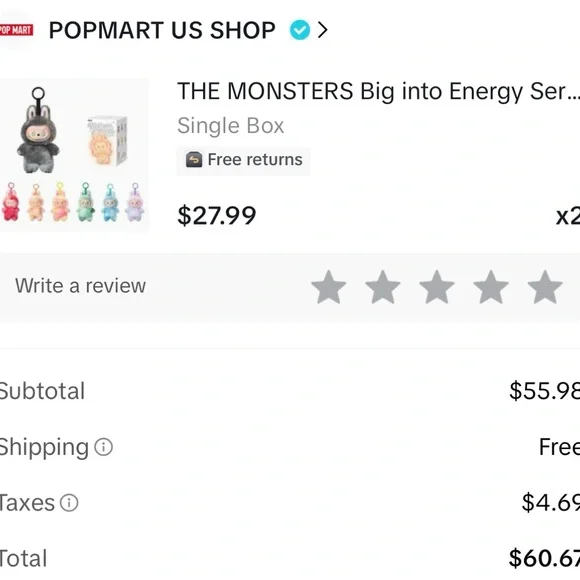This screenshot has height=580, width=580.
Task: Rate five stars in review row
Action: [545, 287]
